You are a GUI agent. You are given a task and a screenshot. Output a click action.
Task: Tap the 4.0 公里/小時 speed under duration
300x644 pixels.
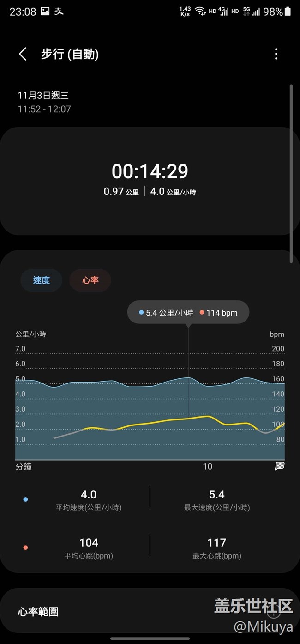coord(173,191)
